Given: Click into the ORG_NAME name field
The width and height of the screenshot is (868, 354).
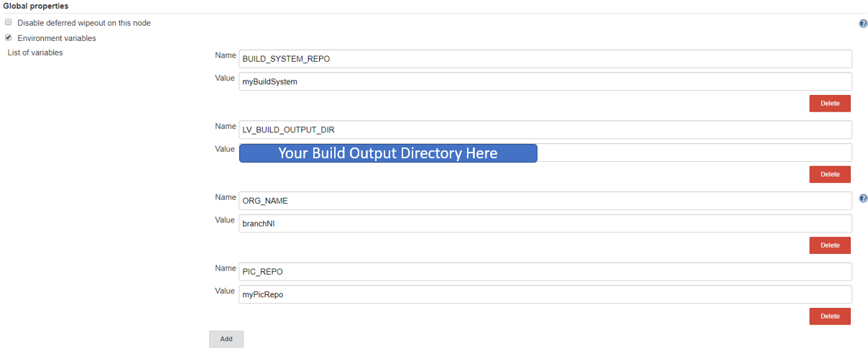Looking at the screenshot, I should tap(545, 201).
